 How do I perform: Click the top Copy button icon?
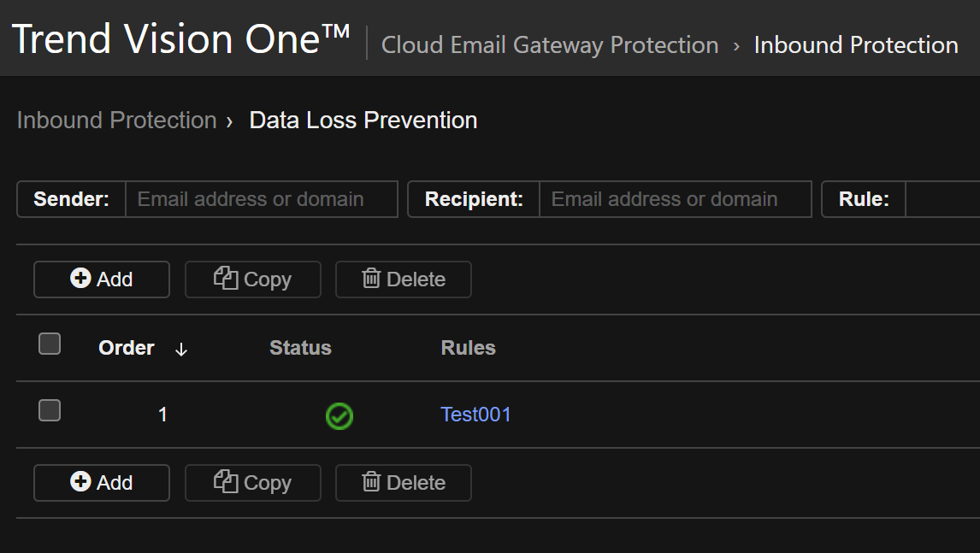coord(226,279)
